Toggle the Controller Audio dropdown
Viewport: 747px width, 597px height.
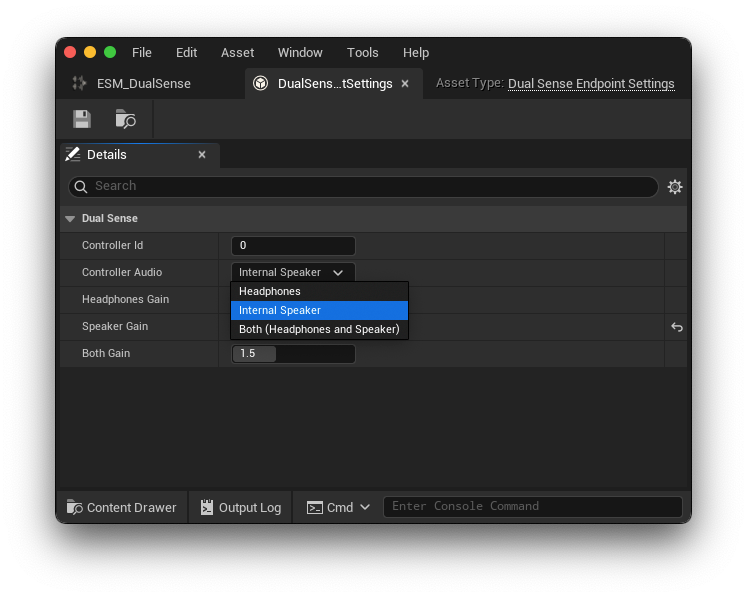[293, 272]
